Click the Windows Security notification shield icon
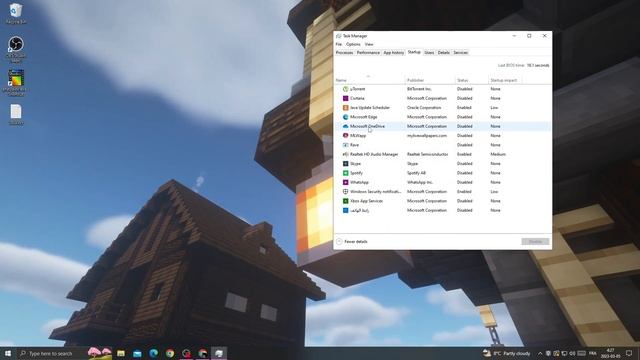Viewport: 640px width, 360px height. [x=345, y=191]
